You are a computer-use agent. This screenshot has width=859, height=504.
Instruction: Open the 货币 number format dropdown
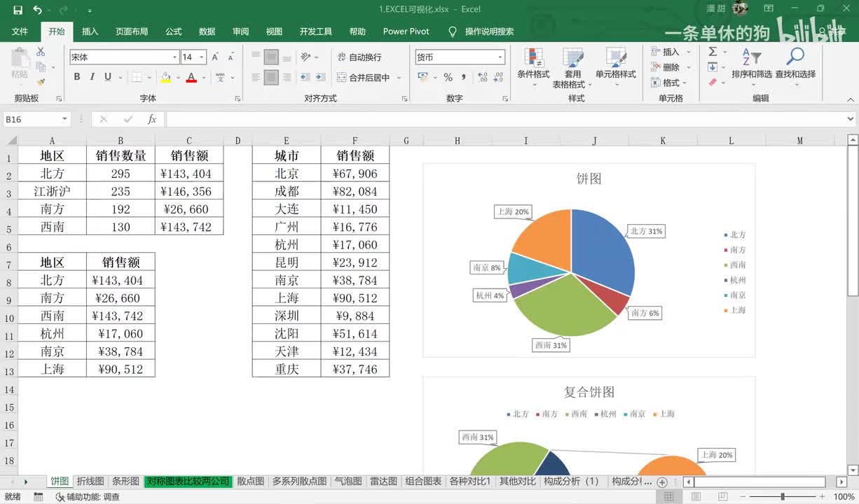click(500, 57)
